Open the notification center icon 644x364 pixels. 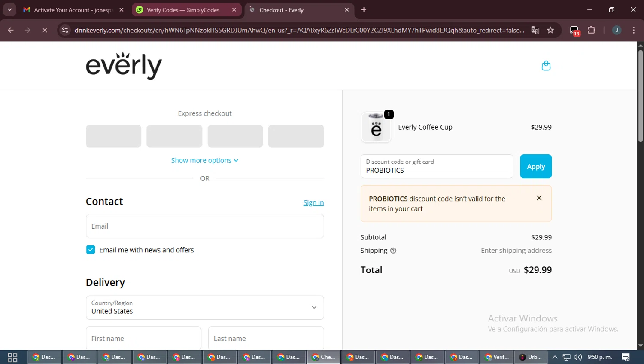click(x=626, y=357)
